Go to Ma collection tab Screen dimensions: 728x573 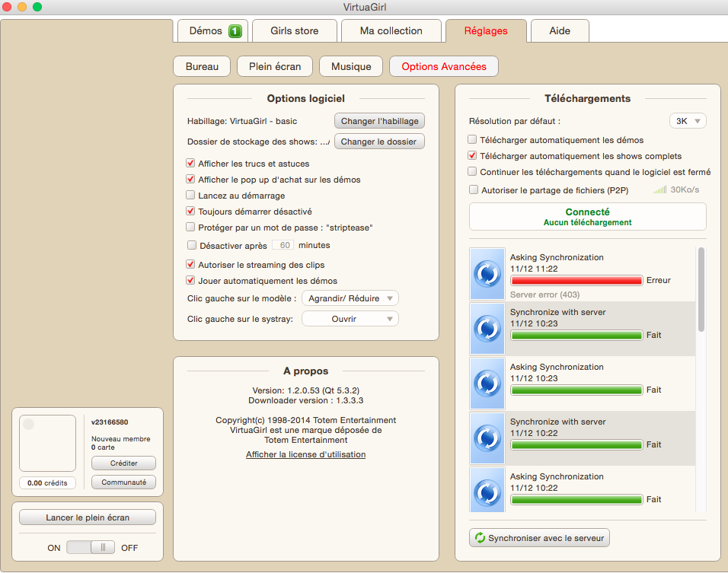click(391, 31)
